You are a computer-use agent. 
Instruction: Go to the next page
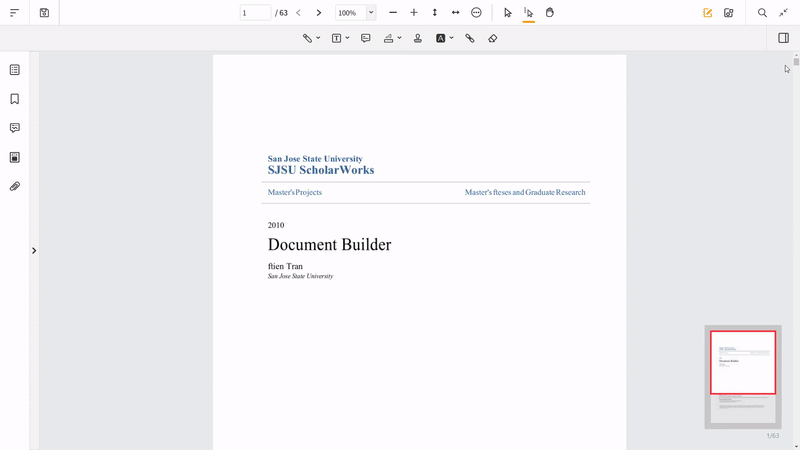319,13
